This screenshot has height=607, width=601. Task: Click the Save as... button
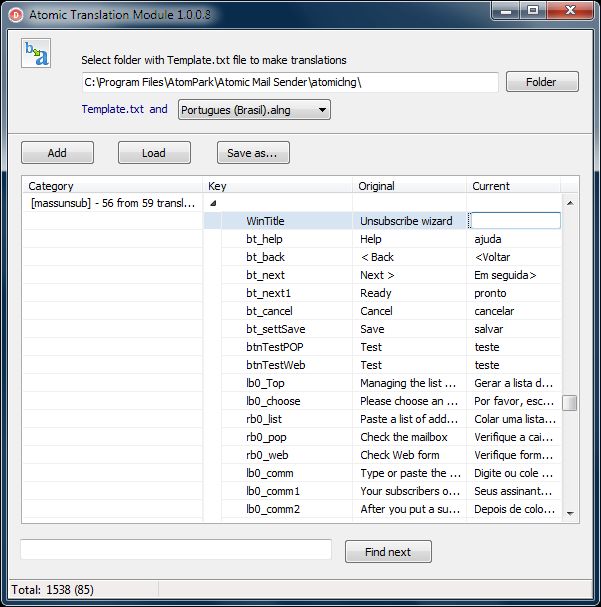pyautogui.click(x=253, y=153)
